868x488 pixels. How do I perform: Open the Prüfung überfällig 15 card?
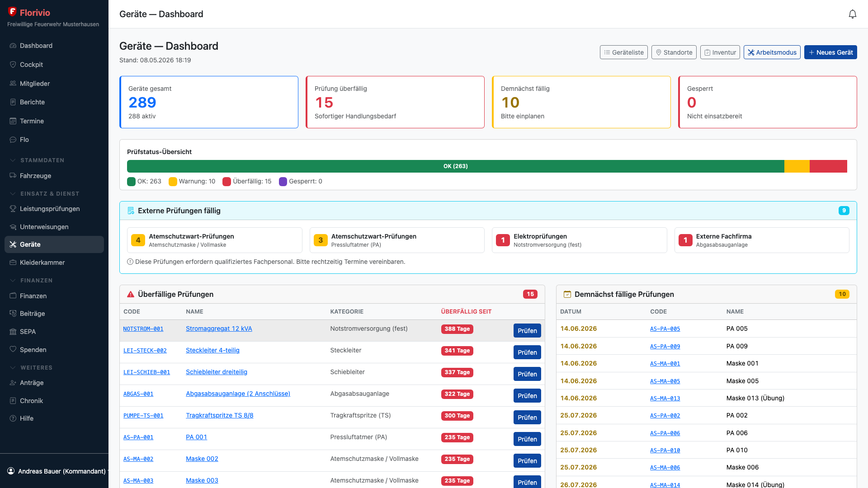(x=395, y=102)
